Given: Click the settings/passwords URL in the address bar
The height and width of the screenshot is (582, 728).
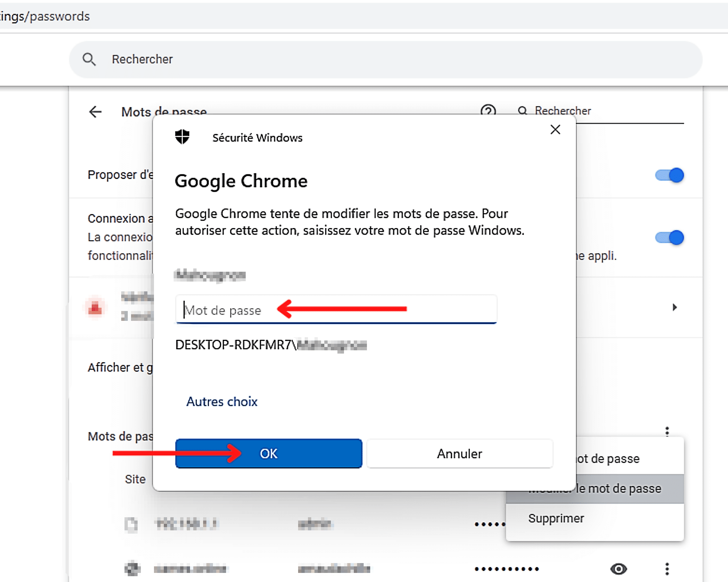Looking at the screenshot, I should pyautogui.click(x=45, y=16).
